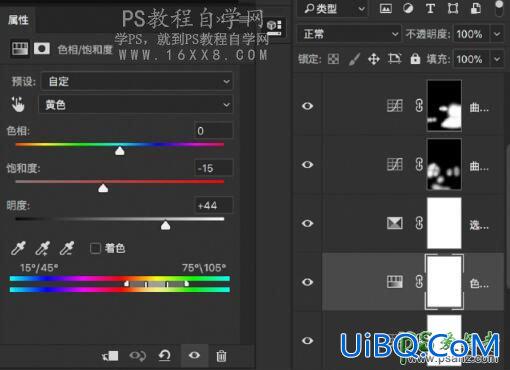
Task: Click the 饱和度 saturation slider handle
Action: point(103,188)
